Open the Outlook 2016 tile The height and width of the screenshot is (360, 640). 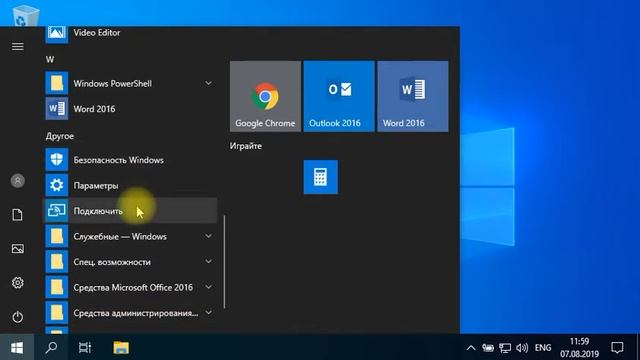click(x=339, y=96)
